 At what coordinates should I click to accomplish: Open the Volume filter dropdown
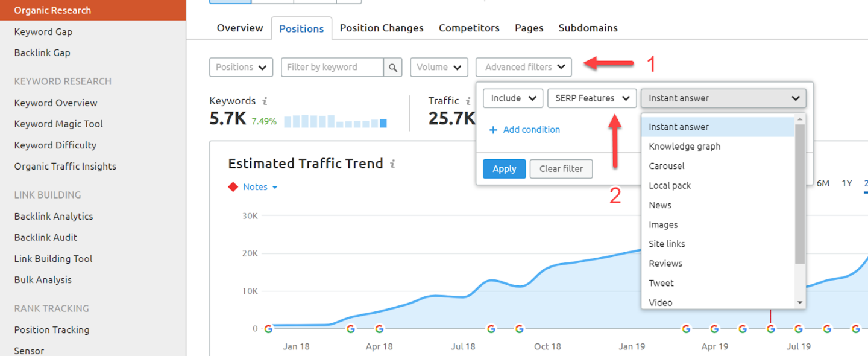coord(439,68)
